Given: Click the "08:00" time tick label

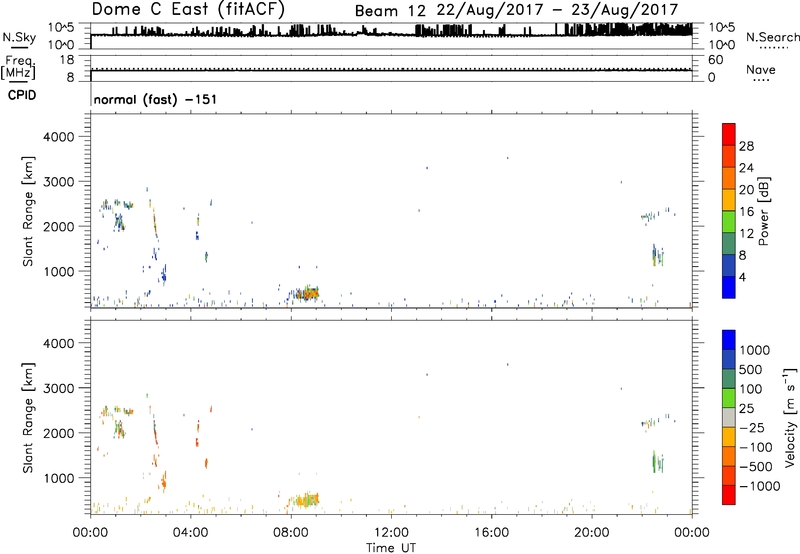Looking at the screenshot, I should coord(291,533).
